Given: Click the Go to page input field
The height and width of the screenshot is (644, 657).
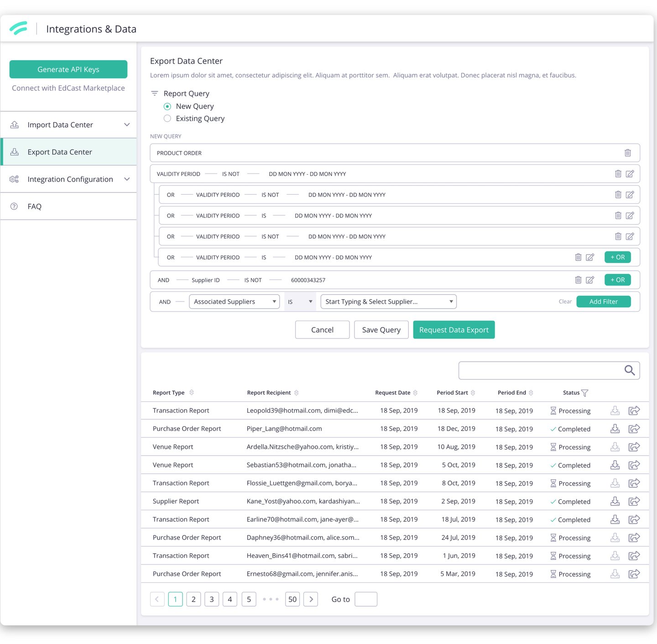Looking at the screenshot, I should [366, 599].
